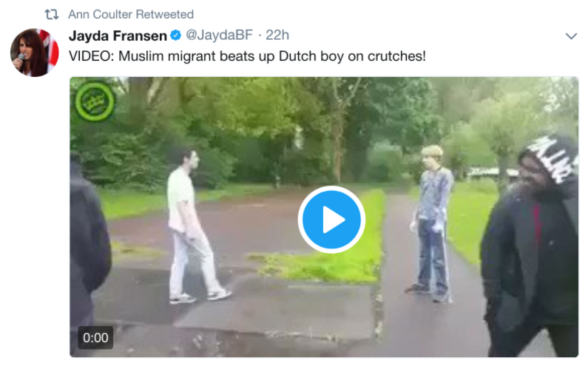Image resolution: width=588 pixels, height=366 pixels.
Task: Click the blond boy on crutches in the video
Action: pyautogui.click(x=432, y=224)
